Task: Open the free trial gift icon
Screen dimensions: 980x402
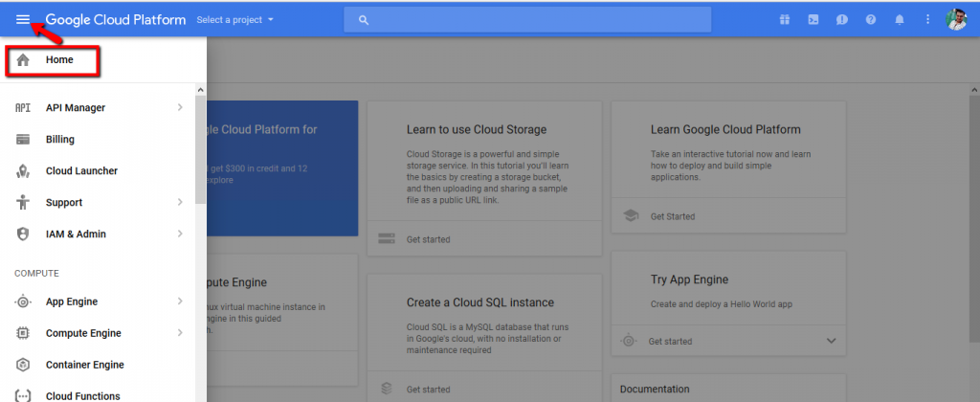Action: click(x=785, y=19)
